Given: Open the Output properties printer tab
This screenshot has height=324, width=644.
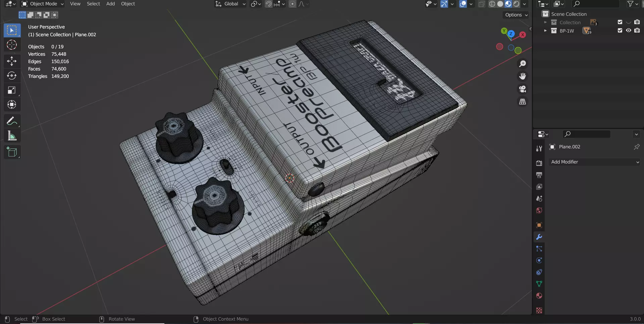Looking at the screenshot, I should pyautogui.click(x=539, y=175).
